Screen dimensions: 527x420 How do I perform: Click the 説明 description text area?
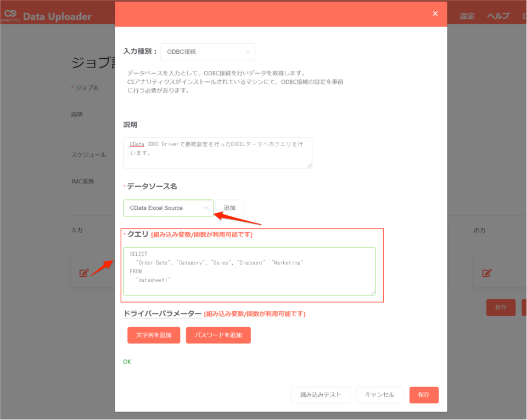coord(217,153)
